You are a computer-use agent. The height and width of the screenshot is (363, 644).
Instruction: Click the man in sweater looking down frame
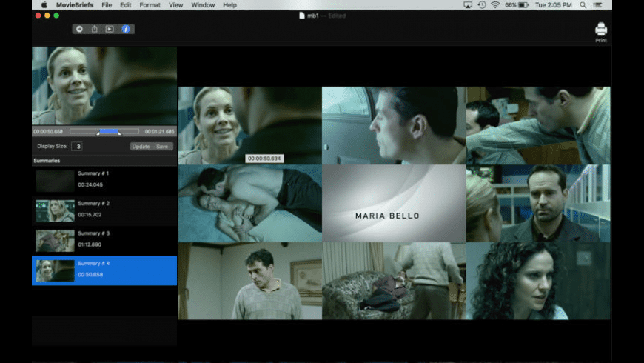coord(250,281)
